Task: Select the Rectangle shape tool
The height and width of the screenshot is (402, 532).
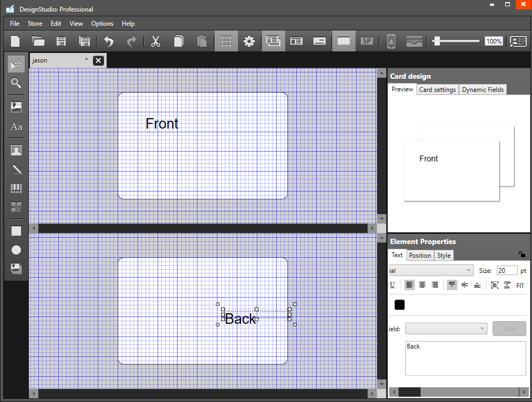Action: (x=16, y=230)
